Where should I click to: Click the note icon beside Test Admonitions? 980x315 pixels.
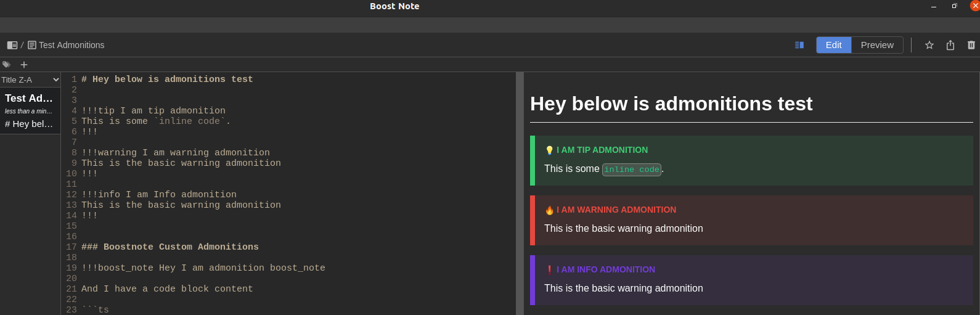click(x=32, y=45)
